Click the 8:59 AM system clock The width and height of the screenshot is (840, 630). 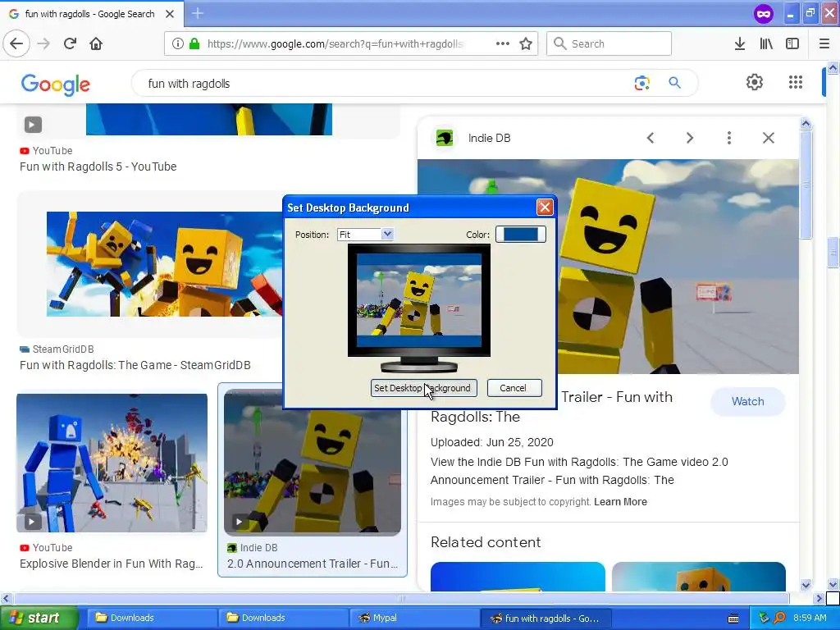(x=810, y=618)
